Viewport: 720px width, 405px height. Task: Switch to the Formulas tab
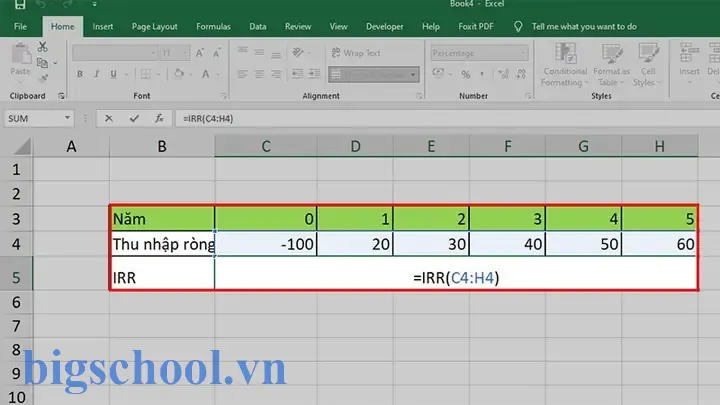coord(213,27)
